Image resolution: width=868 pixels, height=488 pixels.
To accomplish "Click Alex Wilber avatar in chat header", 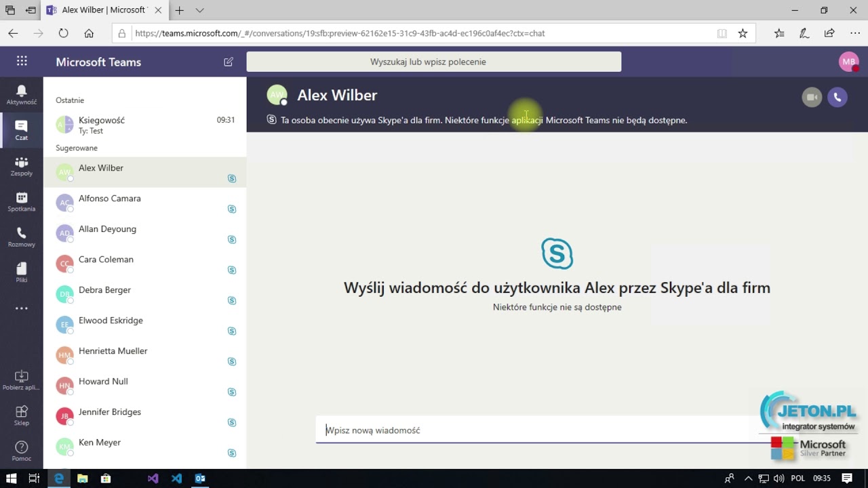I will pyautogui.click(x=277, y=96).
